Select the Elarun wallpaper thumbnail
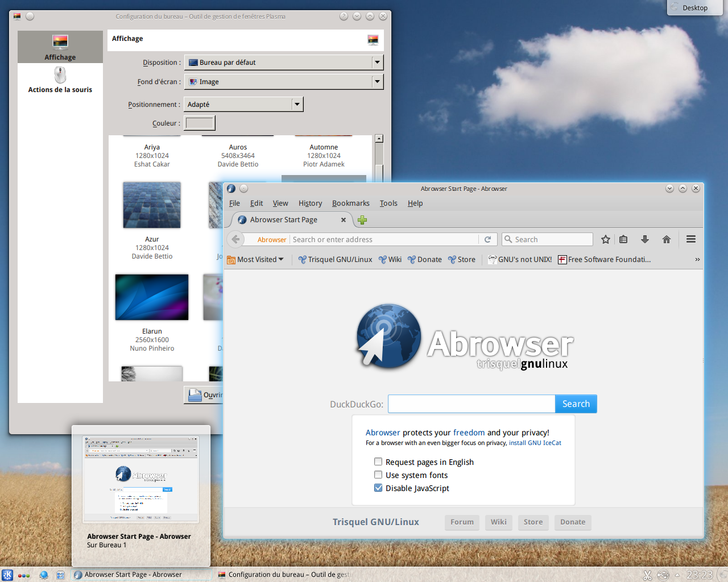The width and height of the screenshot is (728, 582). 152,297
